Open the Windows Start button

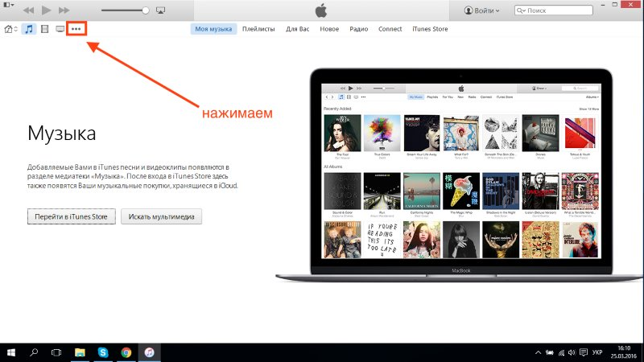[x=11, y=352]
